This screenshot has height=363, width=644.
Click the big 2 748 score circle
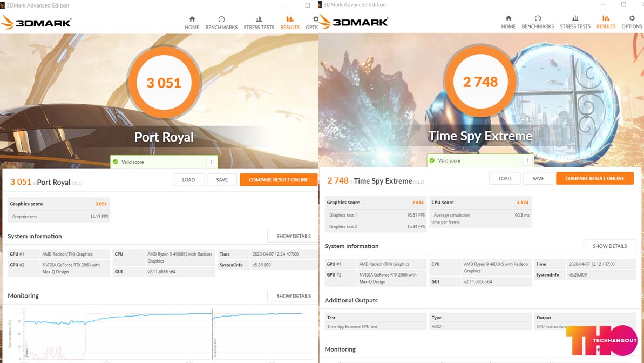click(480, 82)
